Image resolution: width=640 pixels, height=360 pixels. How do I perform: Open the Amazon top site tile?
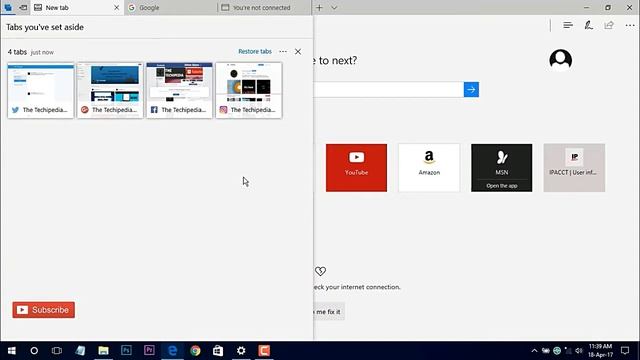tap(429, 167)
